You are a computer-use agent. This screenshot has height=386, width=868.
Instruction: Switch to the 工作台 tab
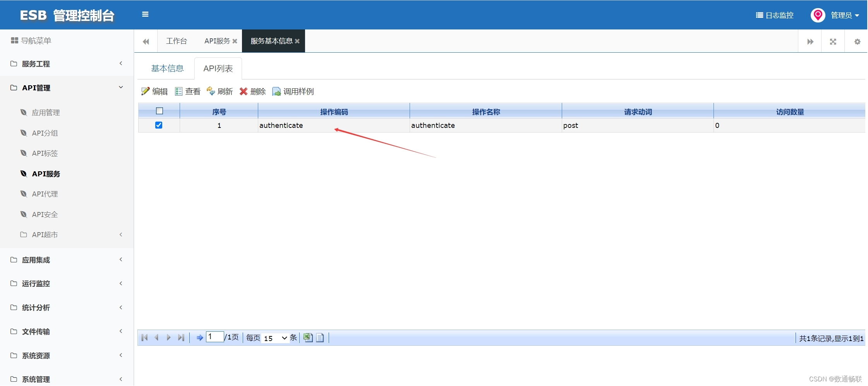coord(177,41)
